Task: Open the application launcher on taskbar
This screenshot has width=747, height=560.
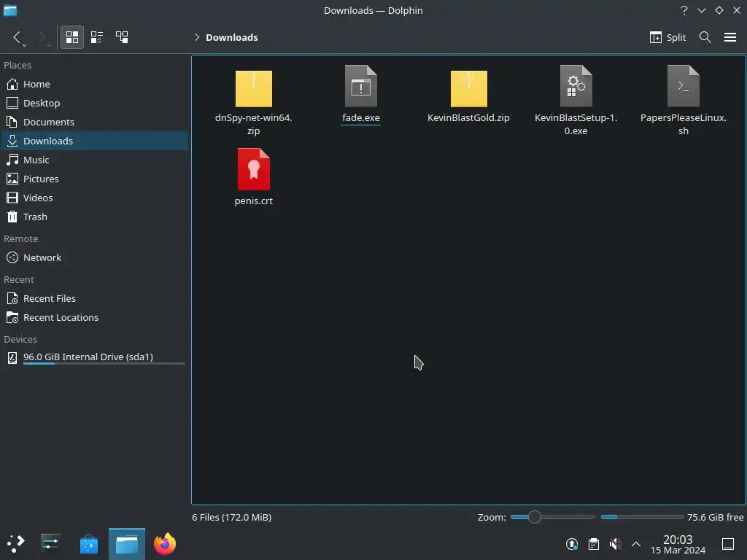Action: point(16,544)
